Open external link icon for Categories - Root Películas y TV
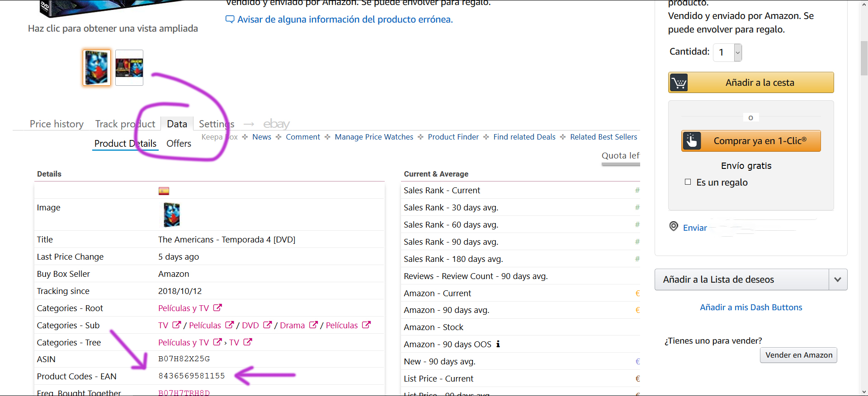The image size is (868, 396). [x=217, y=308]
